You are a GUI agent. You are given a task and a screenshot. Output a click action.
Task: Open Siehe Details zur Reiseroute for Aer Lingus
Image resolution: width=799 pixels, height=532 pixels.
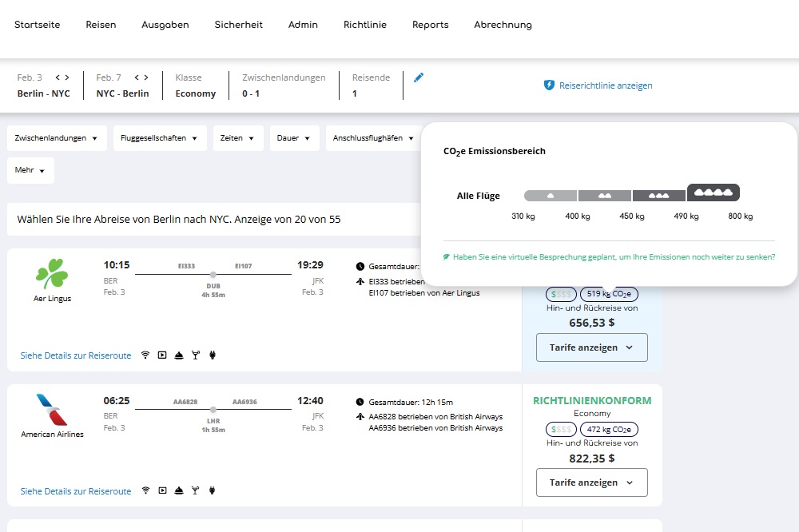coord(76,355)
